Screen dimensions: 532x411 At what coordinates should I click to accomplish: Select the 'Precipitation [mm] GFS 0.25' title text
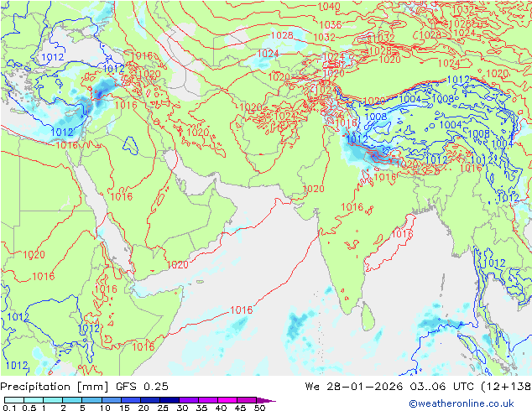(84, 387)
